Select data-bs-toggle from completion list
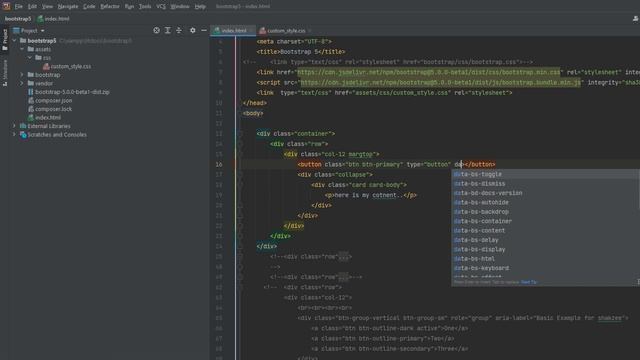Viewport: 640px width, 360px height. click(545, 174)
